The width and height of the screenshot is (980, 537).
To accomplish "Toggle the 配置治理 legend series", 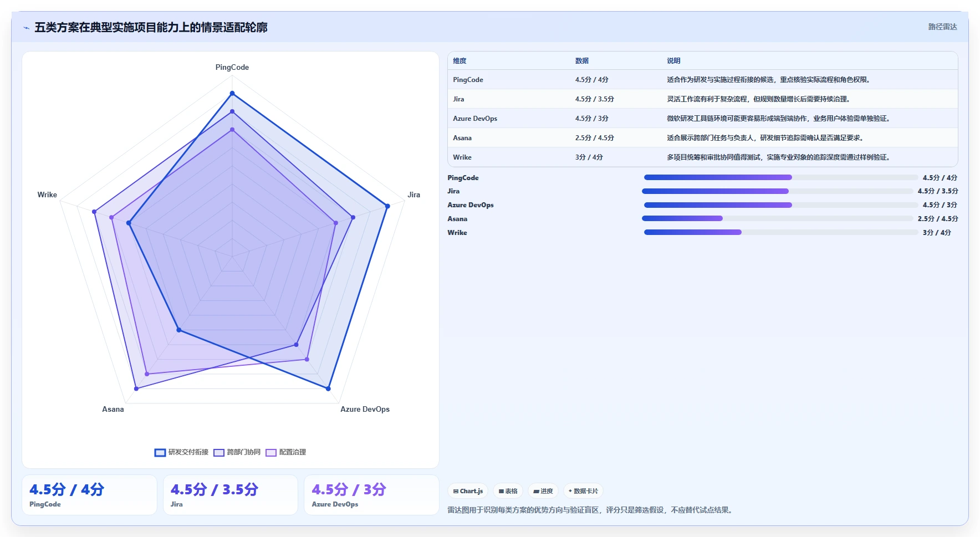I will pos(286,452).
